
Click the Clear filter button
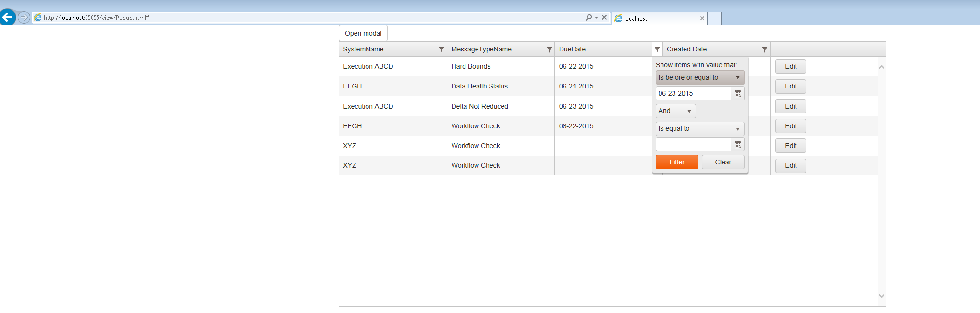723,162
